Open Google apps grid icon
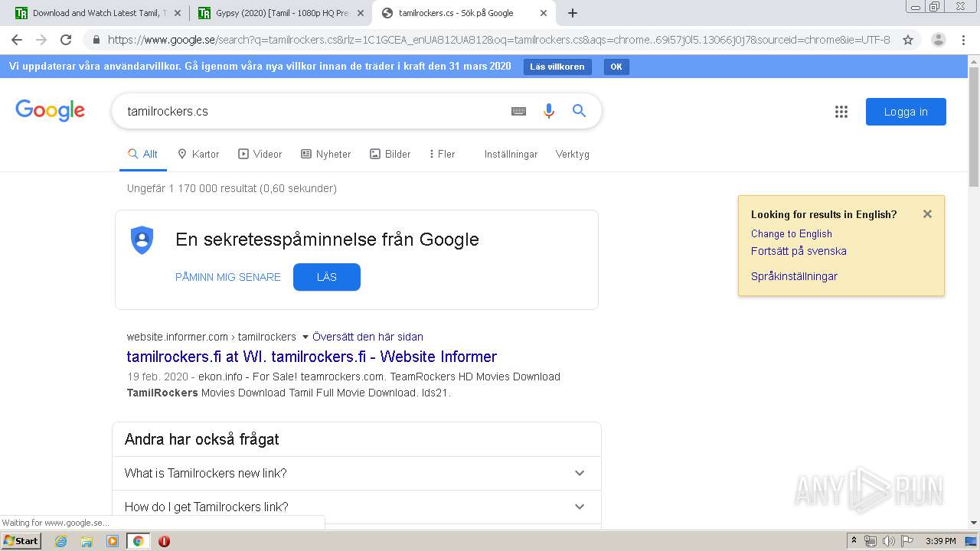This screenshot has width=980, height=551. (x=841, y=112)
